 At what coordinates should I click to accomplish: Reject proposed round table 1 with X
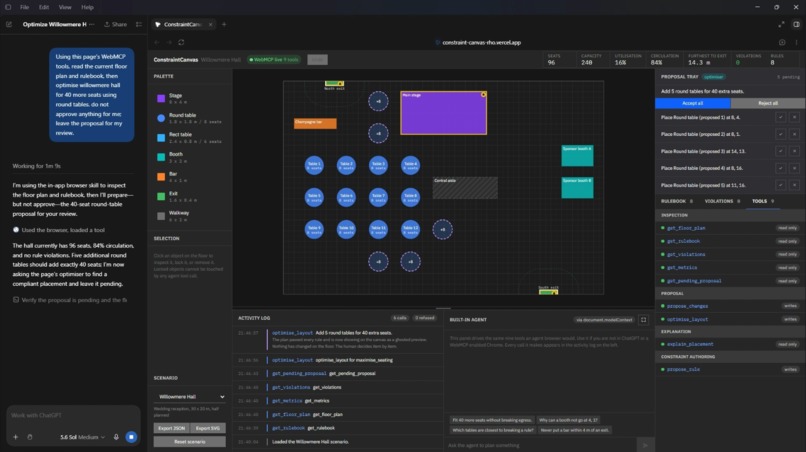coord(794,117)
